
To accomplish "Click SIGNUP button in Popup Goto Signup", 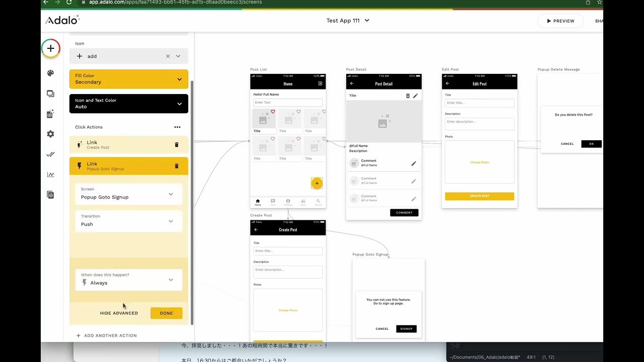I will (407, 329).
